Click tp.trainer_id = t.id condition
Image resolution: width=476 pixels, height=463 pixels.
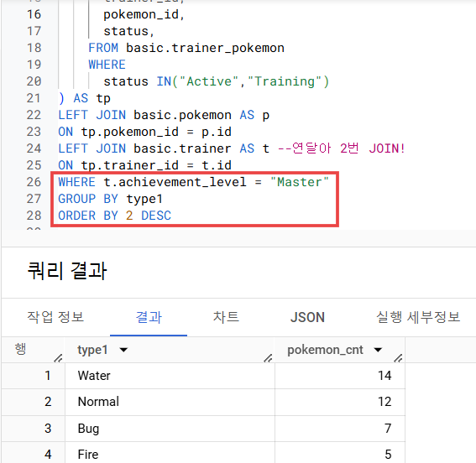(156, 165)
